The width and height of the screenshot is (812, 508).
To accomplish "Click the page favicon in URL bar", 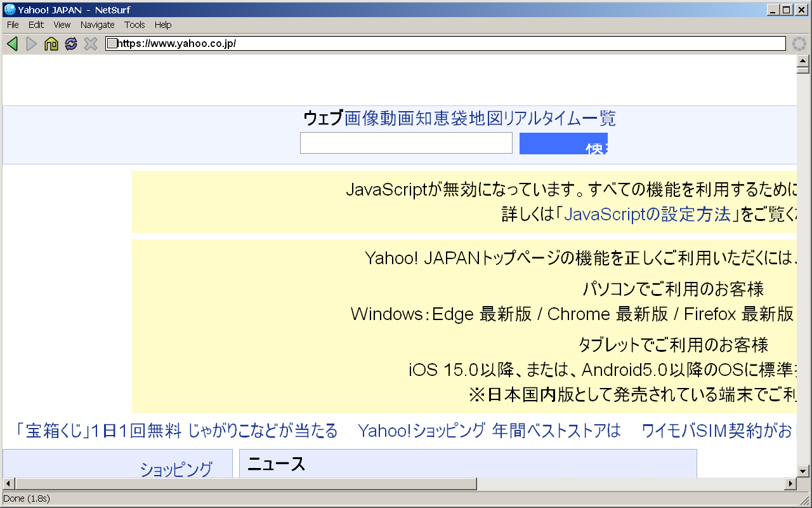I will pos(112,44).
